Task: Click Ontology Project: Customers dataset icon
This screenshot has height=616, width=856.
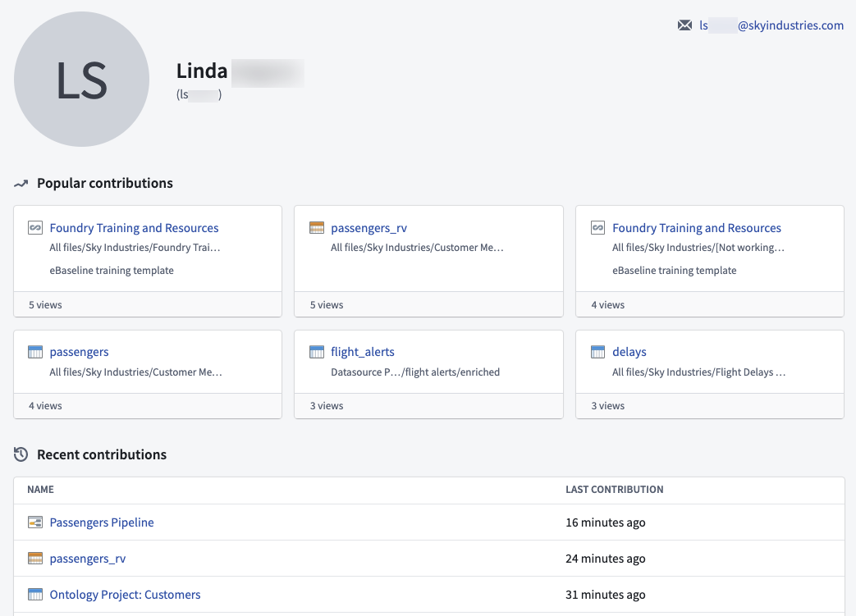Action: (35, 594)
